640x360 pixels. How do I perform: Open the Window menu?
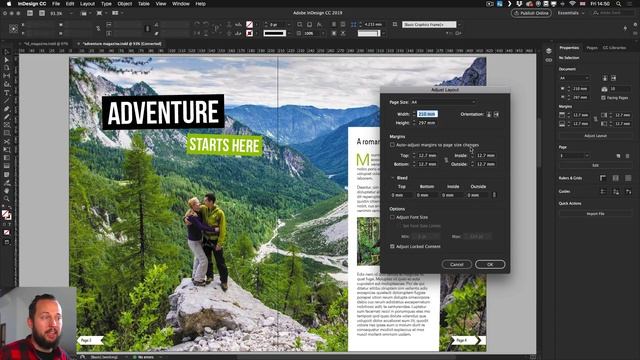[180, 4]
